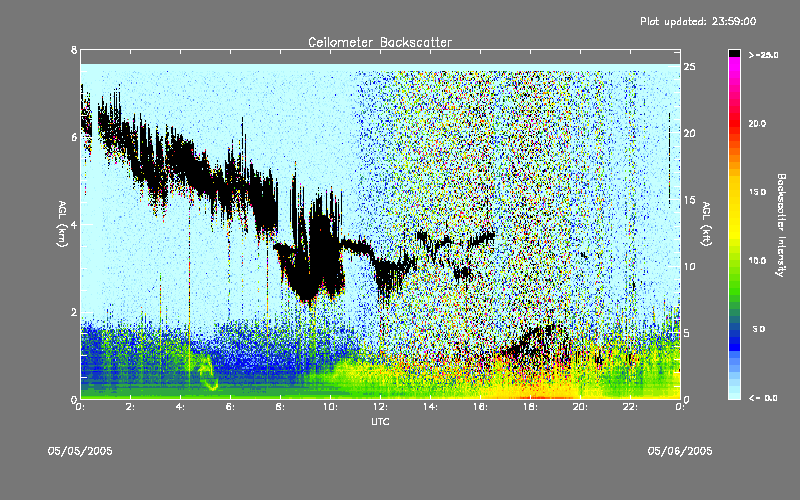Click the x-axis tick label 10:
The height and width of the screenshot is (500, 800).
click(331, 407)
